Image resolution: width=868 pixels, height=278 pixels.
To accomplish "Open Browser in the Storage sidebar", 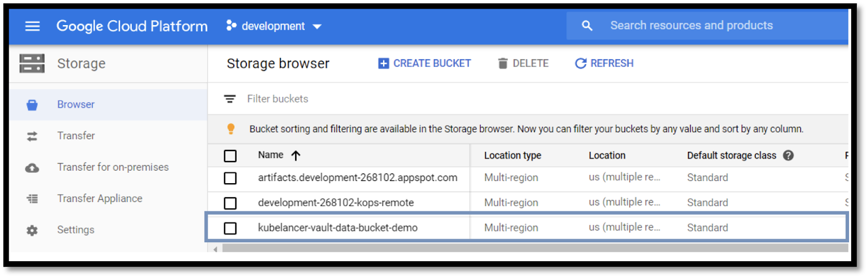I will (x=76, y=105).
